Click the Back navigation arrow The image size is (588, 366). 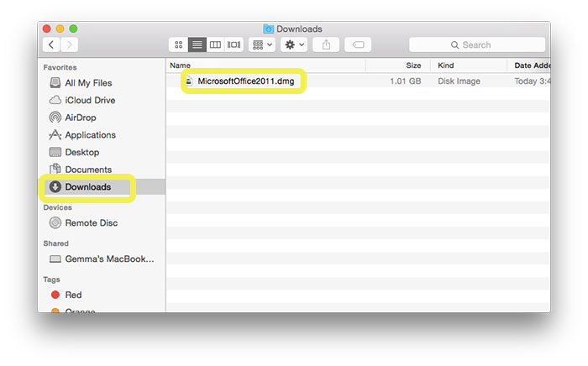(x=52, y=44)
